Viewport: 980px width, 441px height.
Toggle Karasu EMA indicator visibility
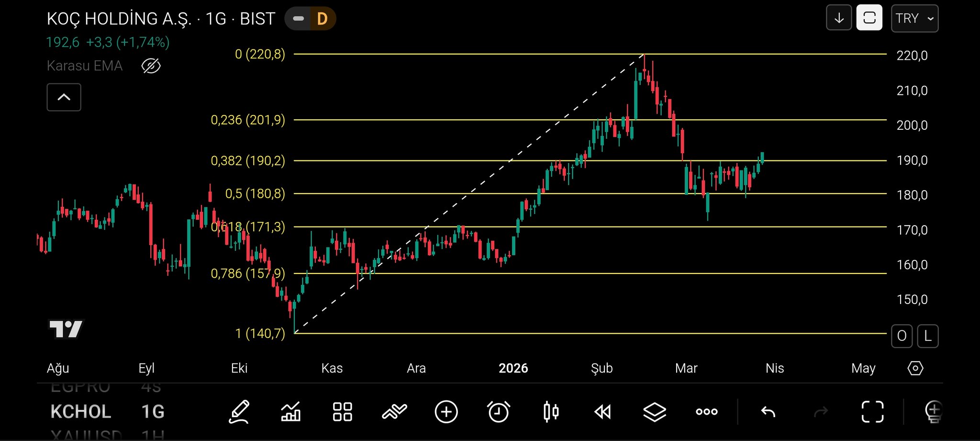coord(151,66)
